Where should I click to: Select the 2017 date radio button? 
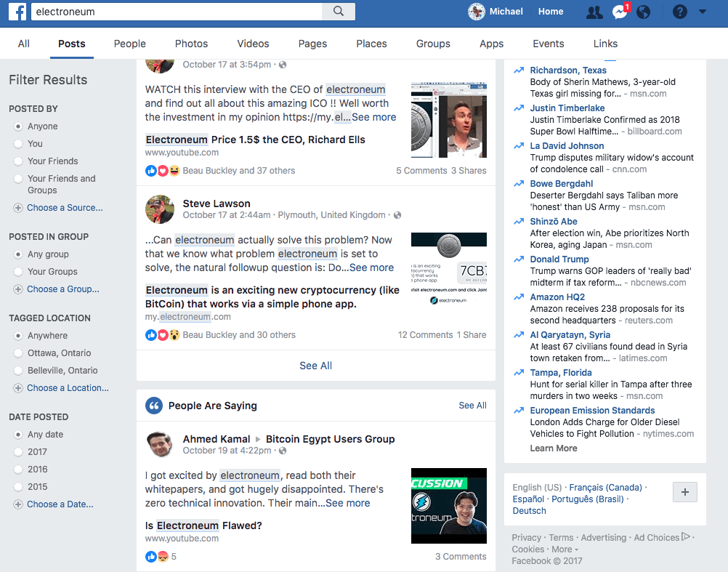18,452
